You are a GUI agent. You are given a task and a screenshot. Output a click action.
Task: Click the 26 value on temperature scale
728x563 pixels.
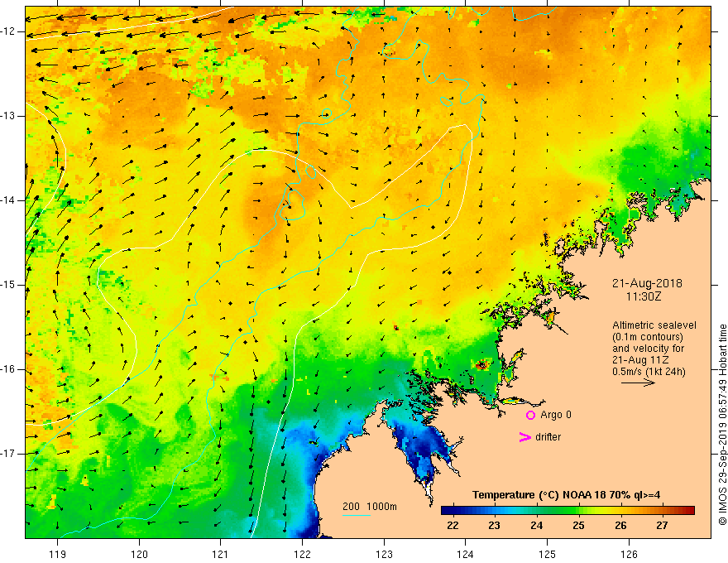pyautogui.click(x=620, y=526)
